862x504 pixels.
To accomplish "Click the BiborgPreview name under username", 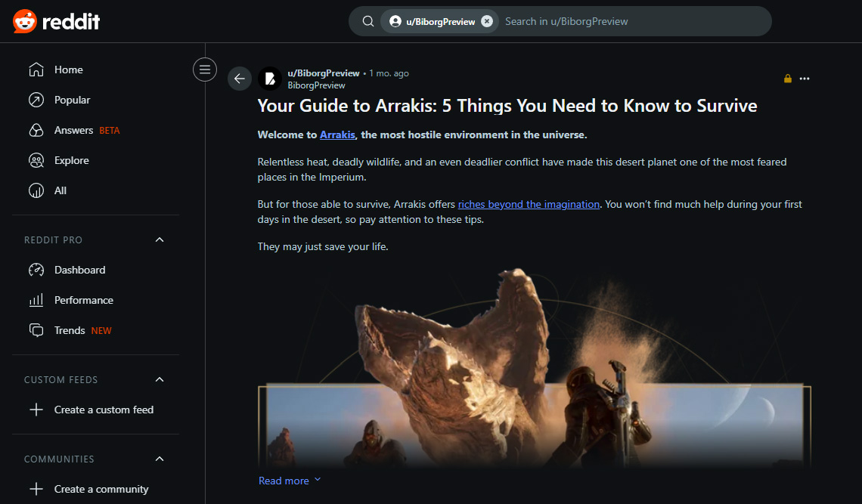I will pos(316,85).
